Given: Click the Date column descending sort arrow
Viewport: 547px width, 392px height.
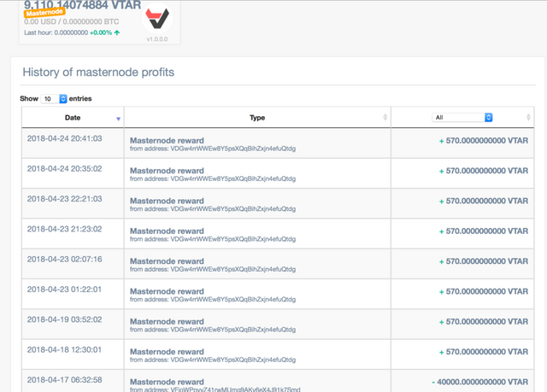Looking at the screenshot, I should pos(118,120).
